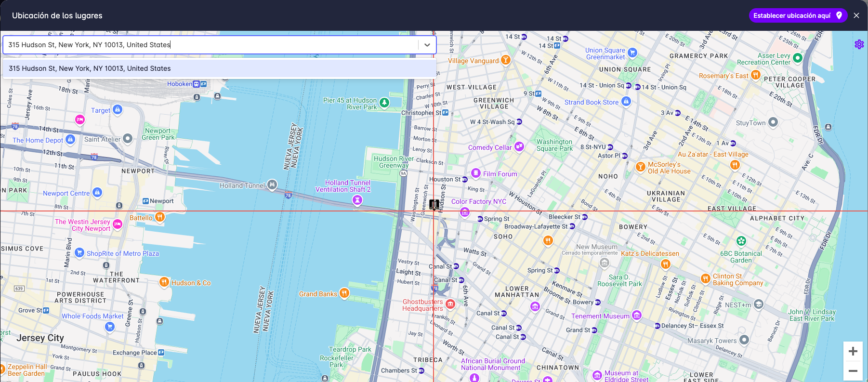Click the Film Forum map label

(500, 174)
